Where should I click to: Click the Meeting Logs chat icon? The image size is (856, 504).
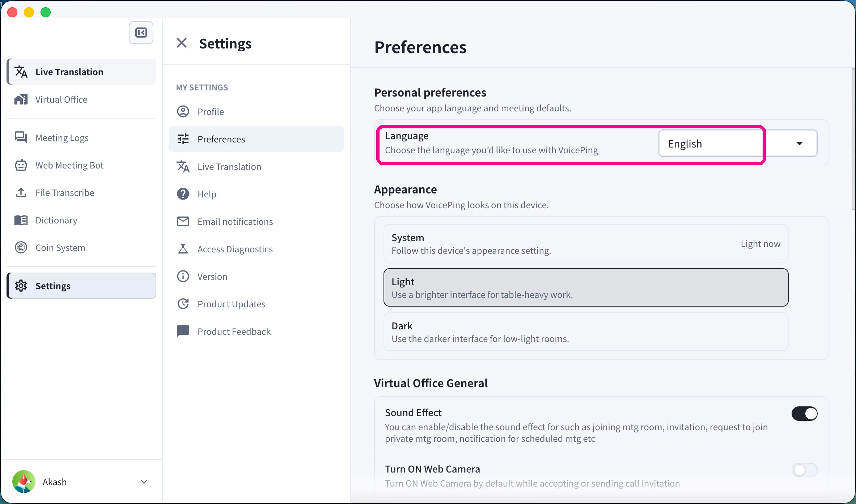21,138
